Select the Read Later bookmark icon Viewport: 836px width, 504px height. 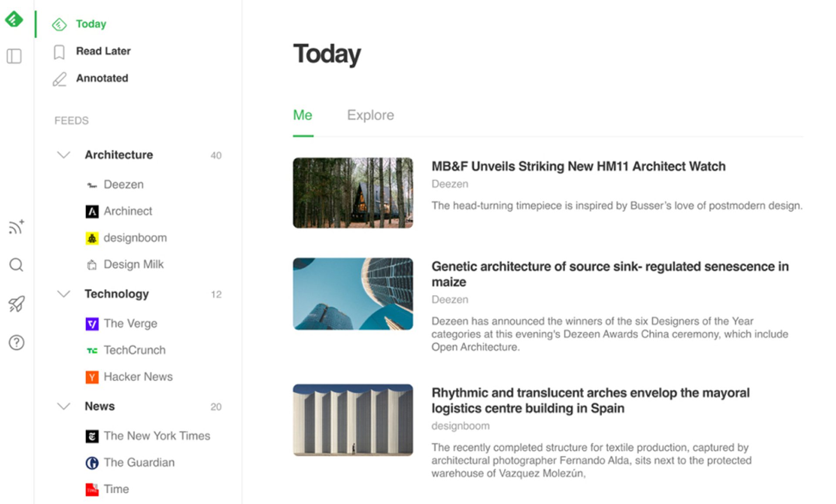pyautogui.click(x=59, y=51)
